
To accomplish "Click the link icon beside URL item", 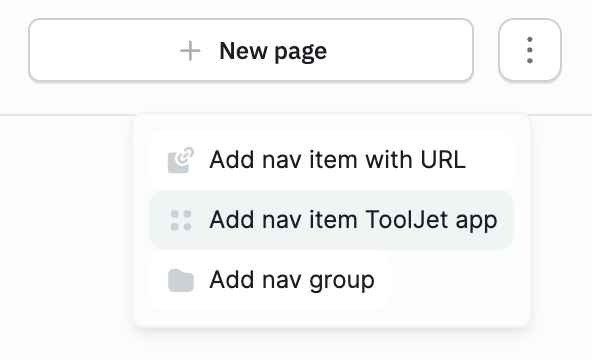I will coord(181,160).
